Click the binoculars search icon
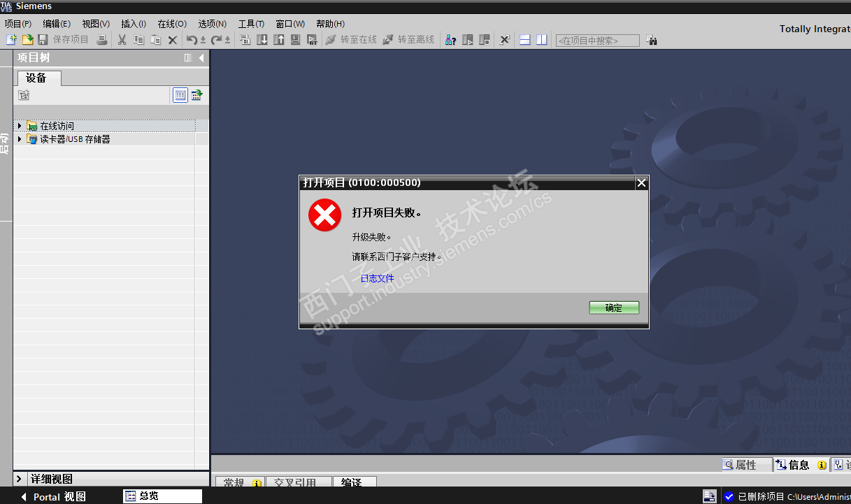This screenshot has width=851, height=504. point(652,40)
